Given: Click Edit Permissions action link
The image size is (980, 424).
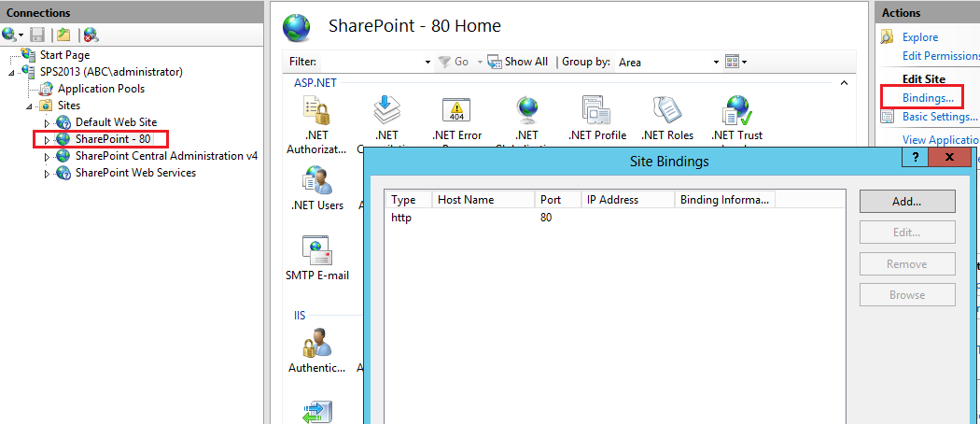Looking at the screenshot, I should pyautogui.click(x=941, y=56).
